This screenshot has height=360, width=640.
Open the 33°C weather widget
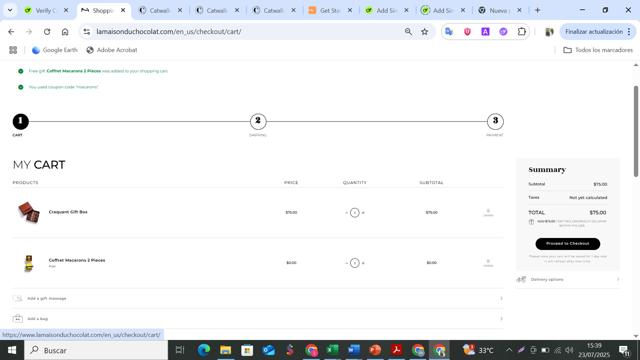coord(478,350)
